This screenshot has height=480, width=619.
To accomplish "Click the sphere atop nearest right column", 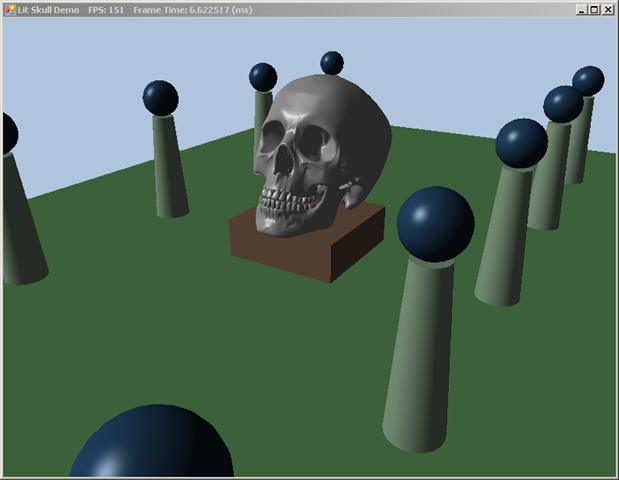I will (435, 223).
